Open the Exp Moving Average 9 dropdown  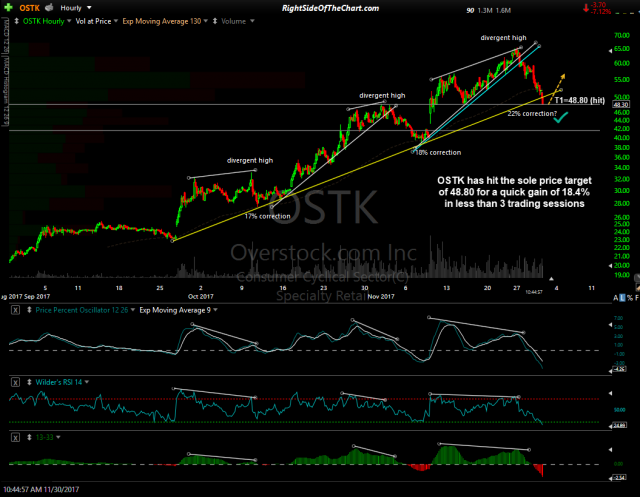click(216, 311)
